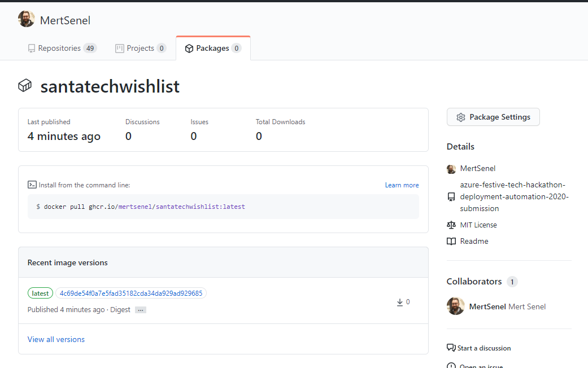Click the Projects tab board icon
The width and height of the screenshot is (588, 368).
point(120,49)
